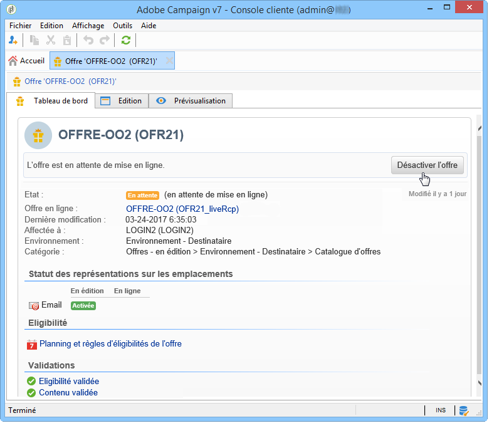
Task: Click the green check beside Eligibilité validée
Action: click(x=31, y=381)
